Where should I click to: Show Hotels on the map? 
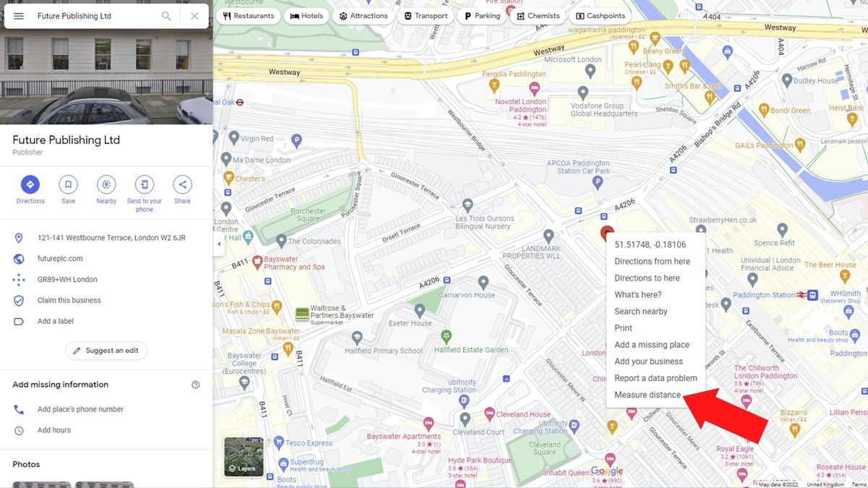306,15
